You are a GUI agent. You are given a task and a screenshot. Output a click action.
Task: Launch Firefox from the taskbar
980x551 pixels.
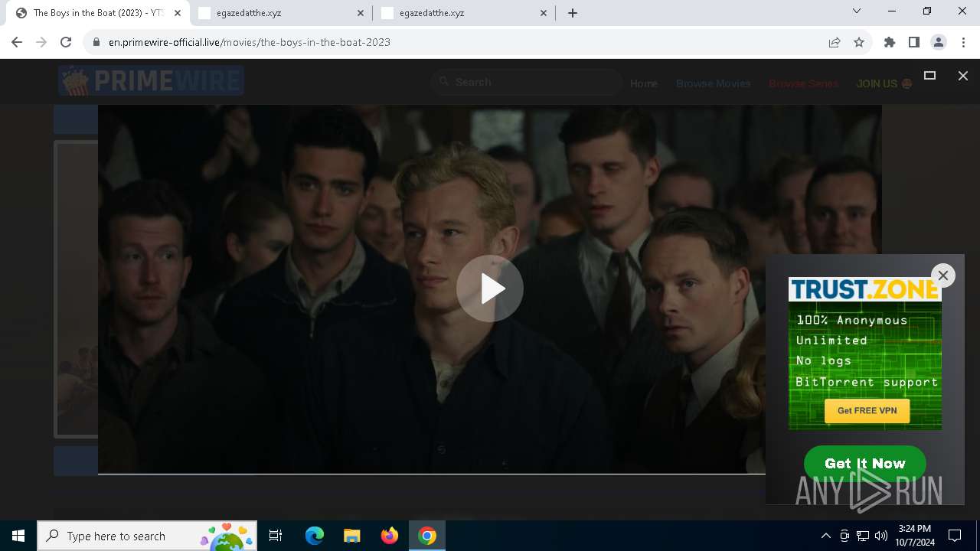(389, 536)
